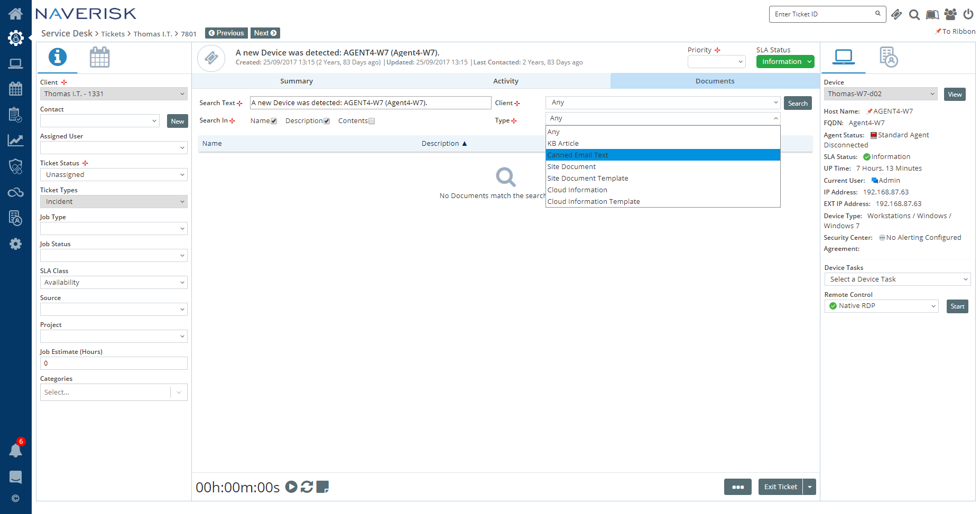Screen dimensions: 980x514
Task: Go to the Next ticket
Action: click(x=265, y=33)
